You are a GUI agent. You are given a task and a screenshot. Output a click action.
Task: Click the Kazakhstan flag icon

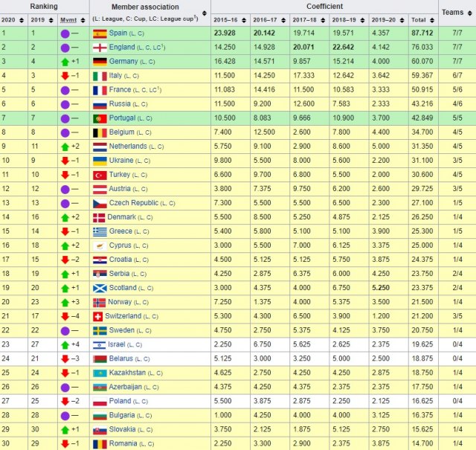tap(99, 373)
